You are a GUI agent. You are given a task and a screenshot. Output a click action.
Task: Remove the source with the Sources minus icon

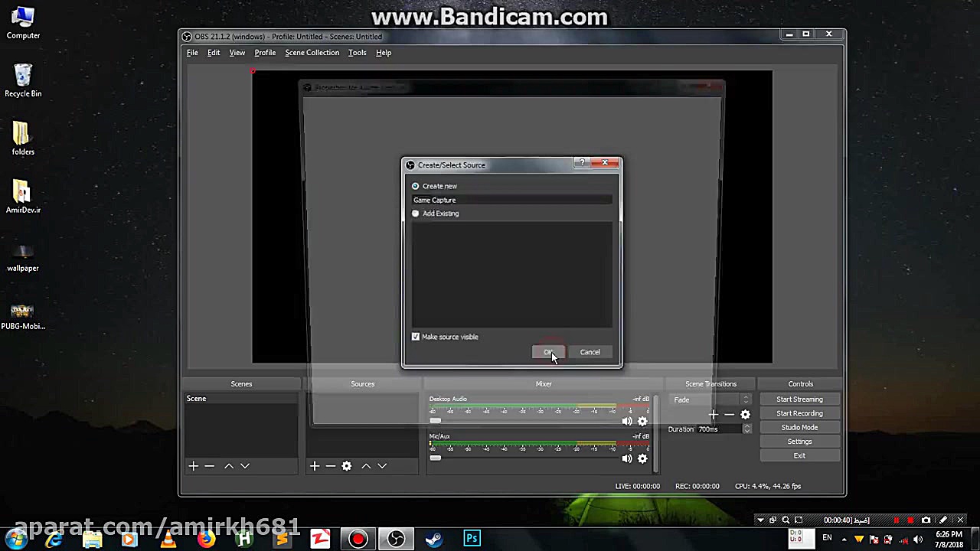tap(330, 466)
